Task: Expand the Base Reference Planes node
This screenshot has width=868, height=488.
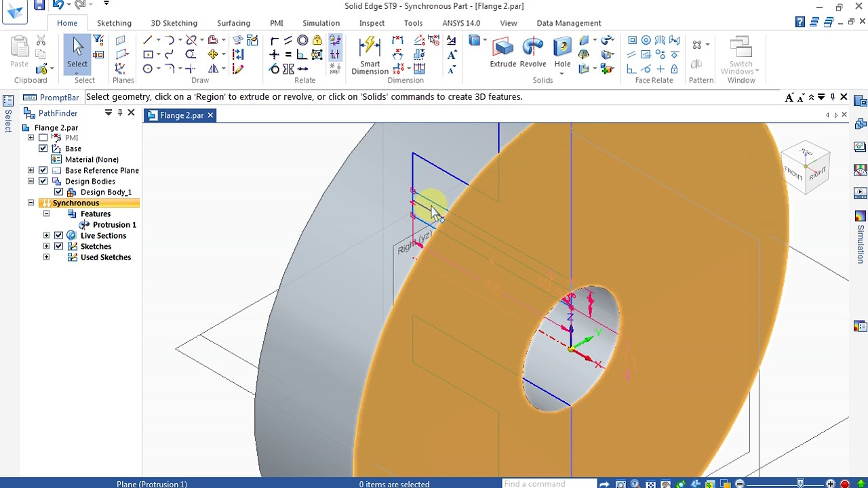Action: pos(31,170)
